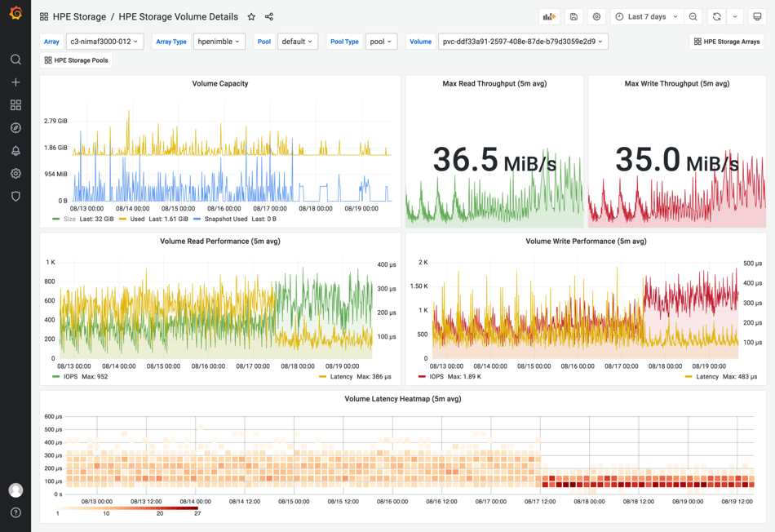Click the red Write IOPS legend color swatch

point(422,377)
